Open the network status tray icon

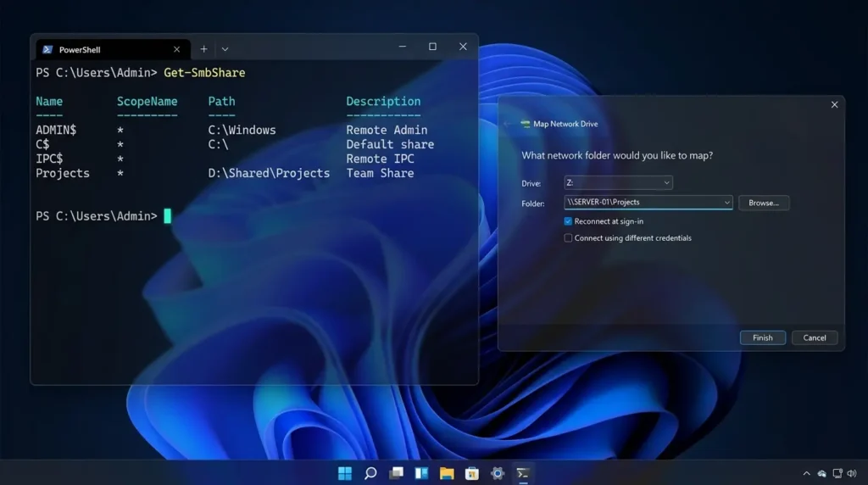[x=837, y=473]
